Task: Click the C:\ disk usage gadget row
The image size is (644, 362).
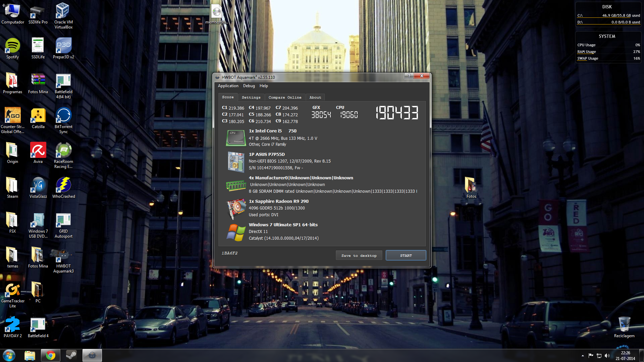Action: pos(608,15)
